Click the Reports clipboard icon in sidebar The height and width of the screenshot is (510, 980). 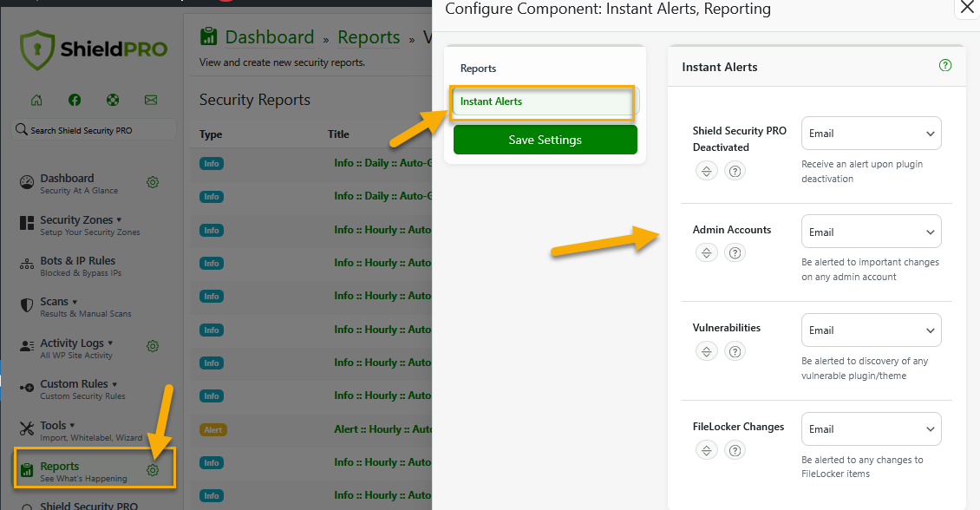pos(27,470)
